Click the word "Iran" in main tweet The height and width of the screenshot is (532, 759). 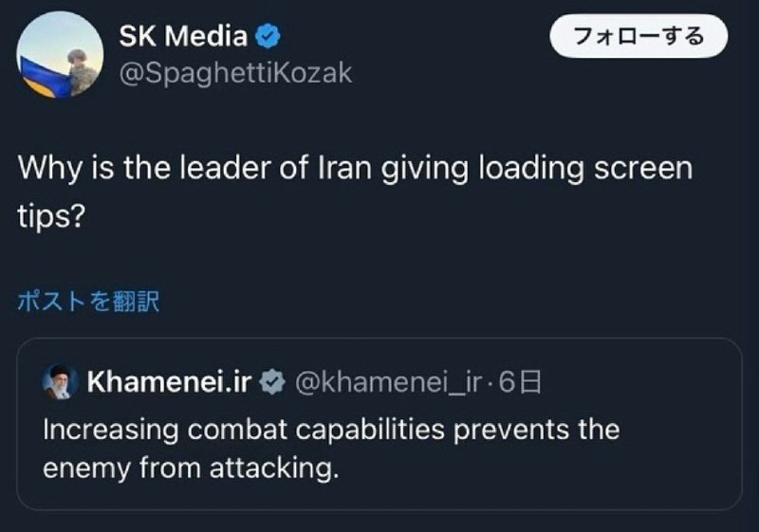pos(344,168)
